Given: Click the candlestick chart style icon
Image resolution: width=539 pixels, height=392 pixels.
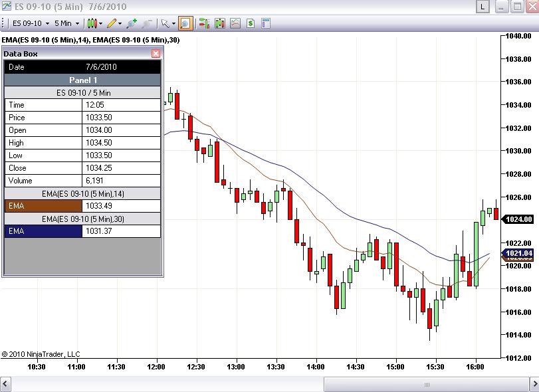Looking at the screenshot, I should (92, 23).
